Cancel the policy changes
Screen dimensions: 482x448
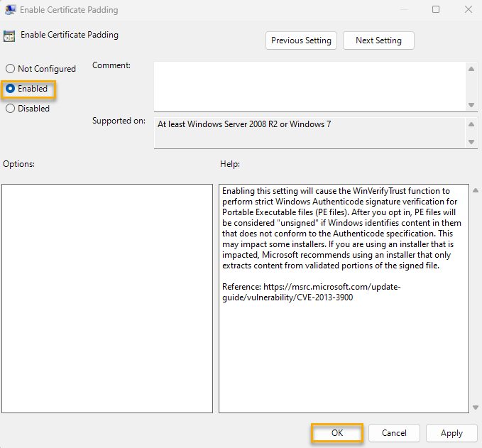tap(394, 433)
